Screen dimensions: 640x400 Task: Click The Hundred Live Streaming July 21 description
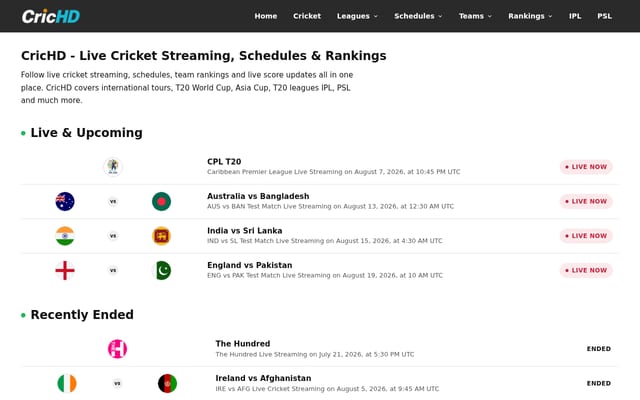pos(315,354)
